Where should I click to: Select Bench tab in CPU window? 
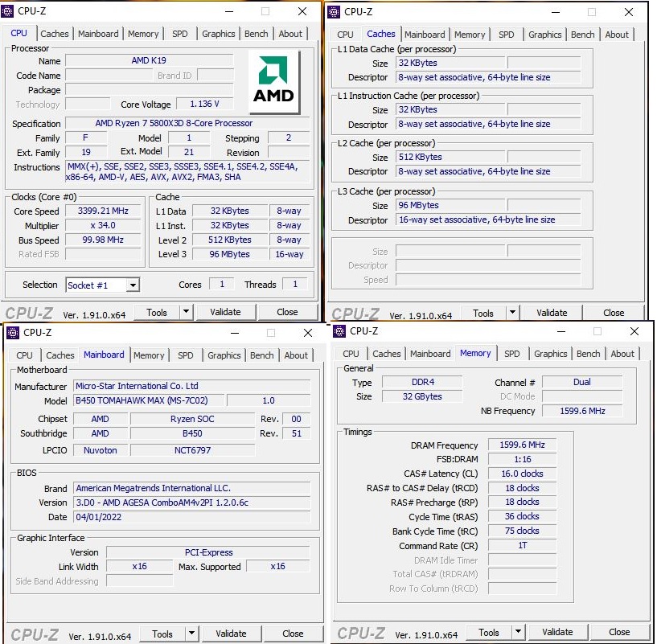pyautogui.click(x=256, y=34)
